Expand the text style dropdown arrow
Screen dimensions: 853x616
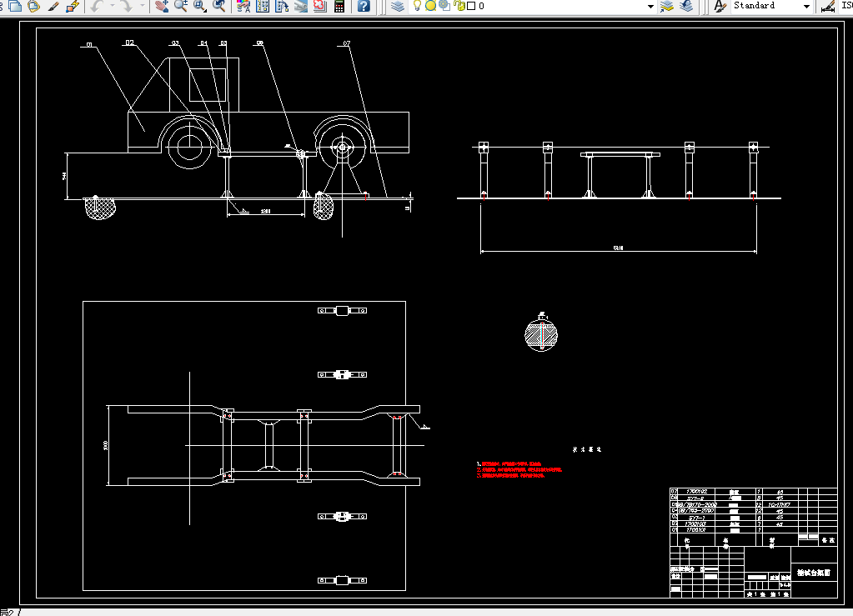click(807, 7)
